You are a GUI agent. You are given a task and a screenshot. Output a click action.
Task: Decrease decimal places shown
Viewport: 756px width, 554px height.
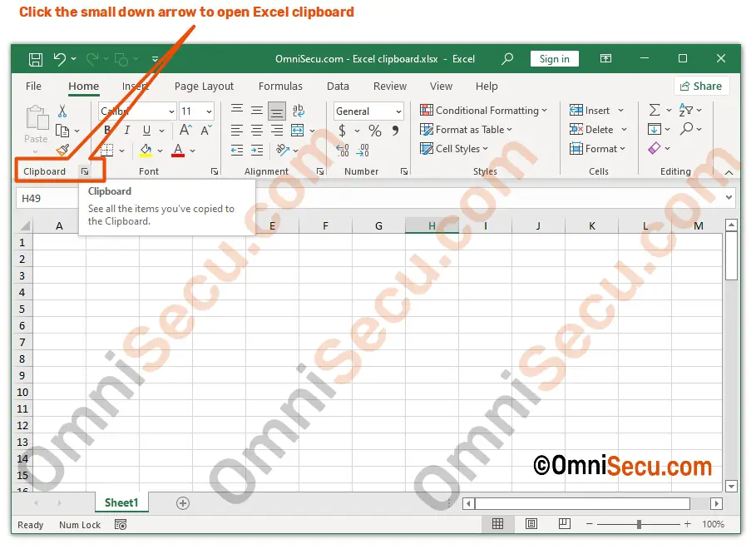[363, 151]
